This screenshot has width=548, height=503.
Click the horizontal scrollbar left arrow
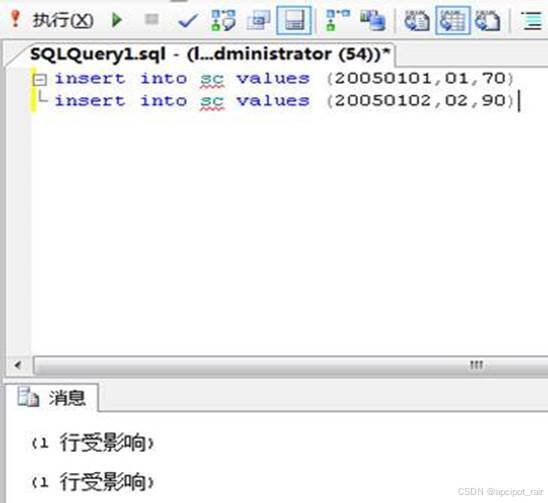coord(17,365)
